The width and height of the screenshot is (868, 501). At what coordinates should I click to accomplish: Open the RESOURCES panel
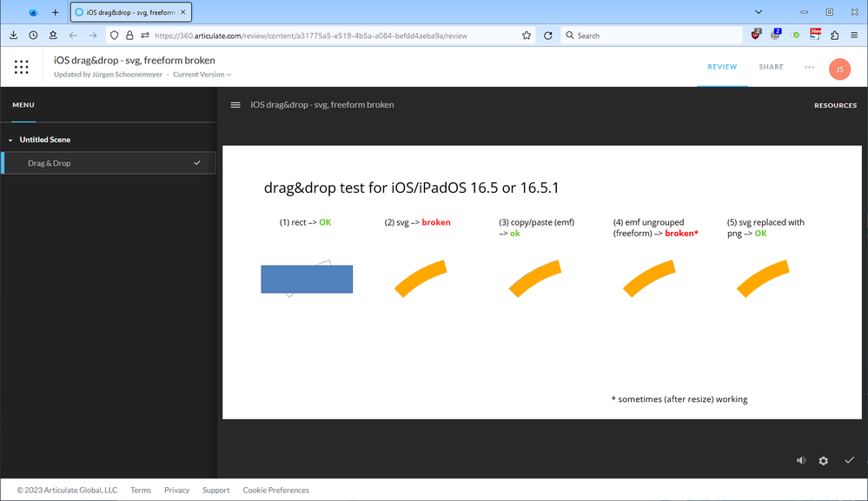835,105
